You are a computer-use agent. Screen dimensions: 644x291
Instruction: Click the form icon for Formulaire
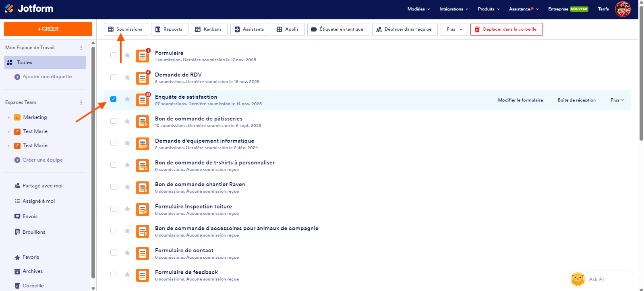click(x=143, y=56)
